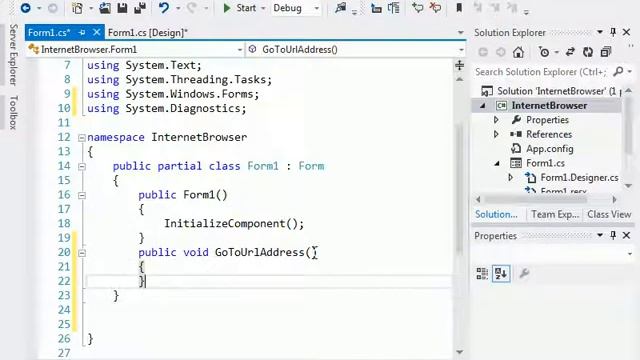Select Solution 'InternetBrowser' root node
This screenshot has width=640, height=360.
[x=550, y=91]
